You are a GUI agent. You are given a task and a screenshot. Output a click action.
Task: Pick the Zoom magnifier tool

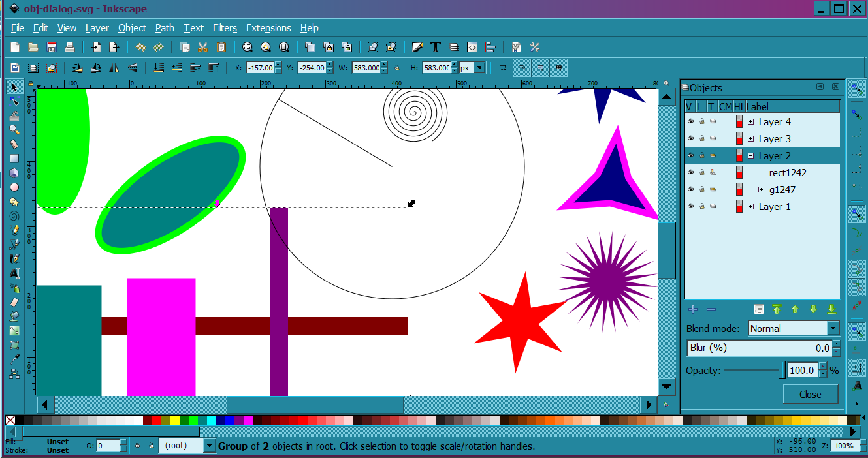(14, 130)
